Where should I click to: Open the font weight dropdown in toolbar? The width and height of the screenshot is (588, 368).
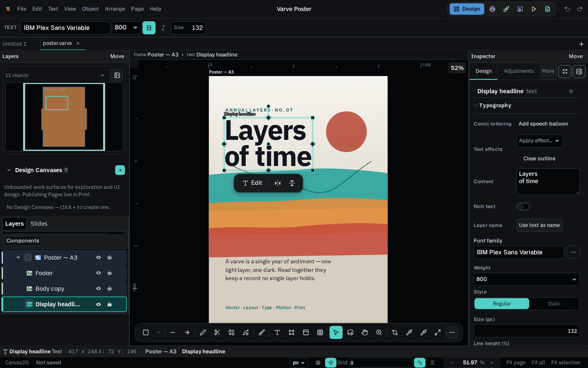pos(127,28)
